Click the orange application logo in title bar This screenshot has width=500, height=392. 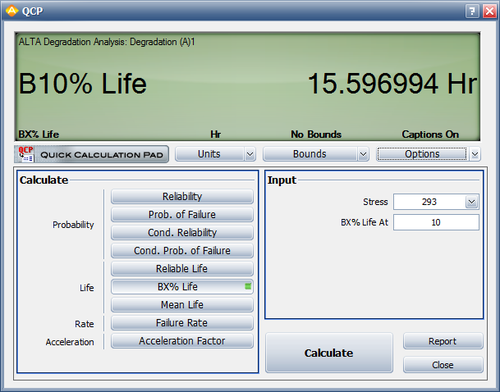[12, 11]
